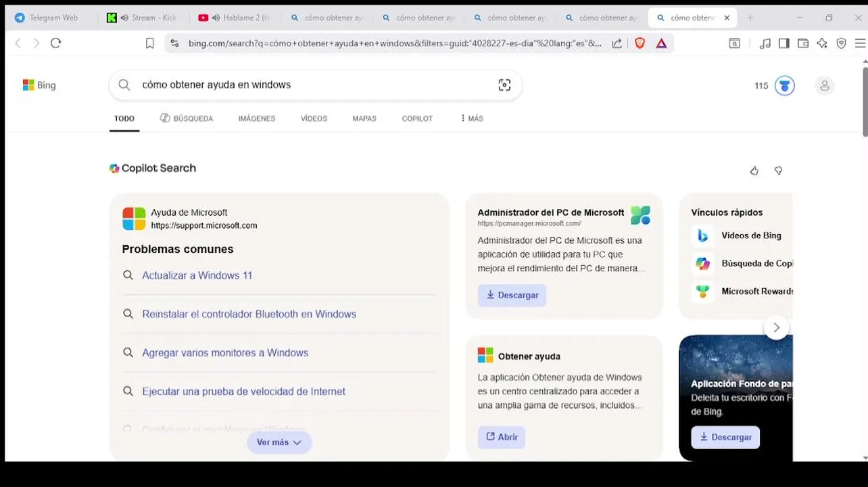Click the Vínculos rápidos heading
Viewport: 868px width, 487px height.
click(x=727, y=212)
